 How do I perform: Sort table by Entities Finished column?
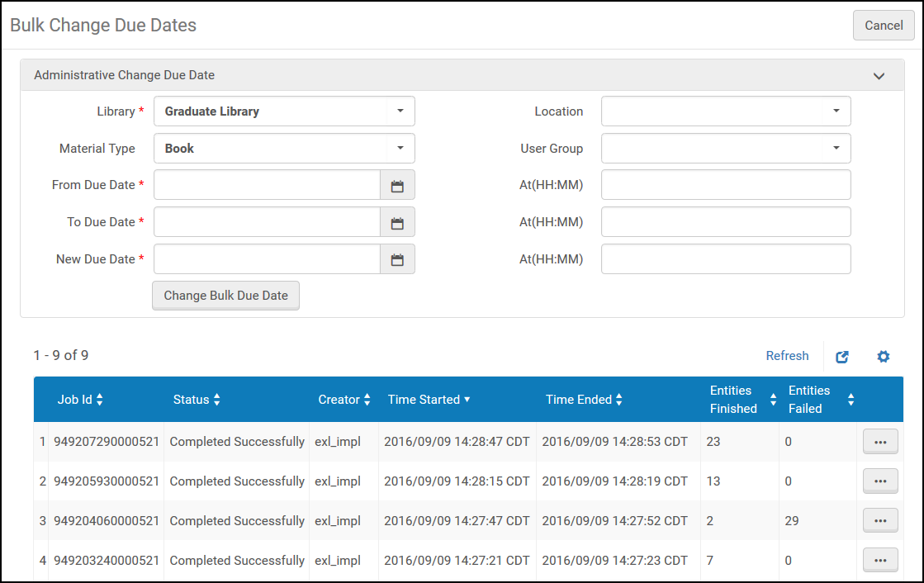(x=743, y=400)
